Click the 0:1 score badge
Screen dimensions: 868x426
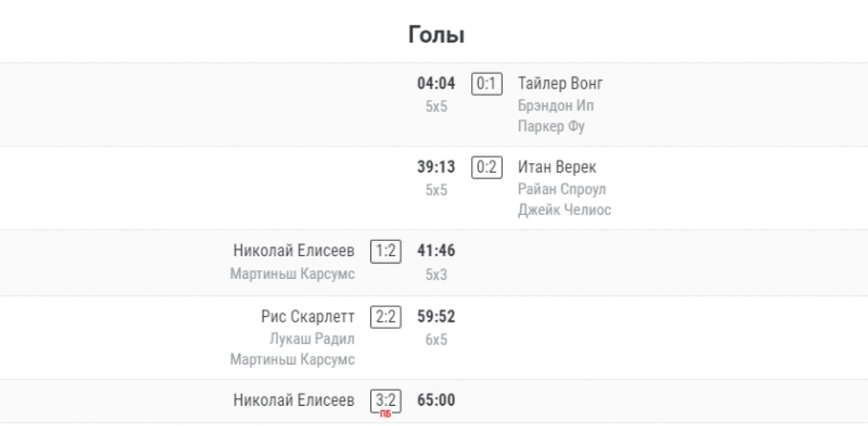coord(486,84)
